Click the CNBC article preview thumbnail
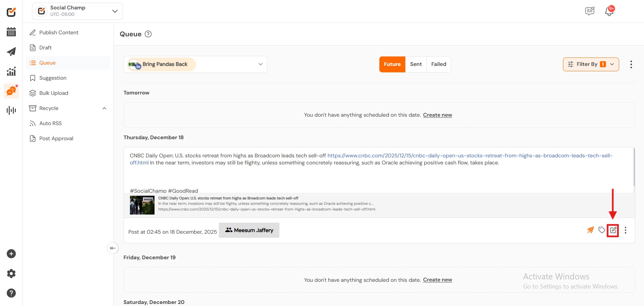Image resolution: width=644 pixels, height=306 pixels. click(142, 205)
